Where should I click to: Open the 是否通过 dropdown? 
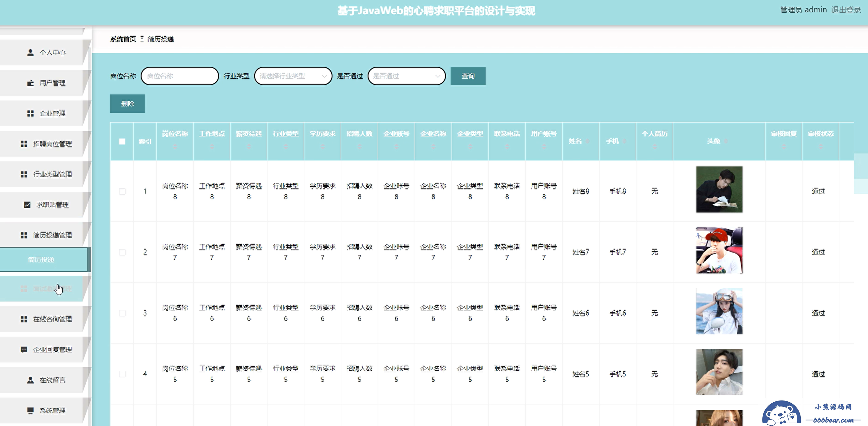(406, 76)
